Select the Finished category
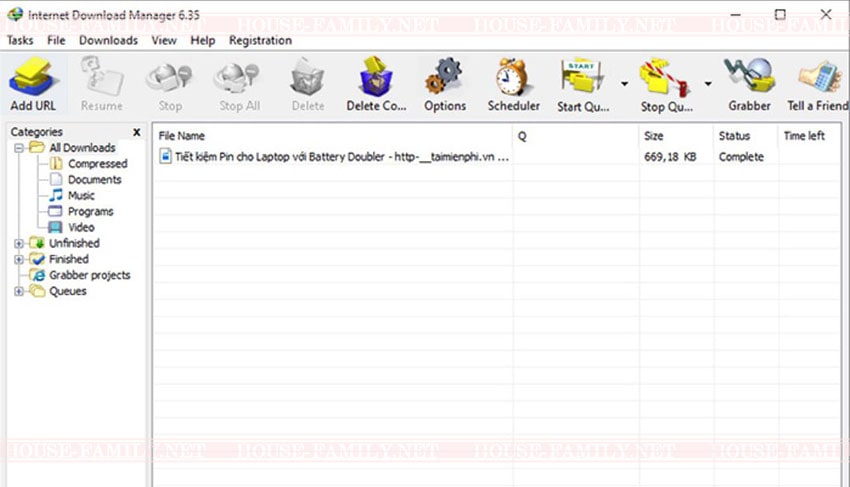 pyautogui.click(x=69, y=259)
